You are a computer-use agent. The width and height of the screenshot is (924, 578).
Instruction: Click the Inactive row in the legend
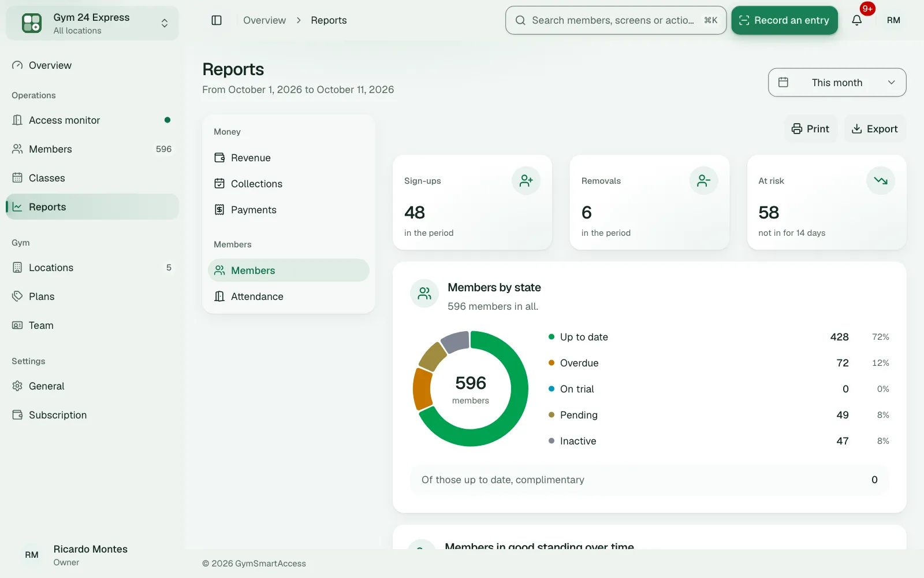(718, 441)
